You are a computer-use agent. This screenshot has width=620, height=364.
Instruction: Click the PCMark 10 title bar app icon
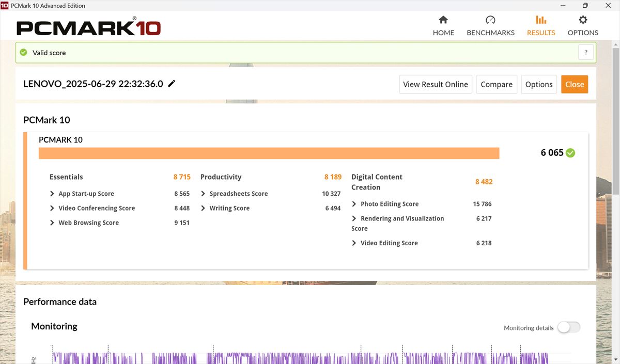pyautogui.click(x=5, y=6)
